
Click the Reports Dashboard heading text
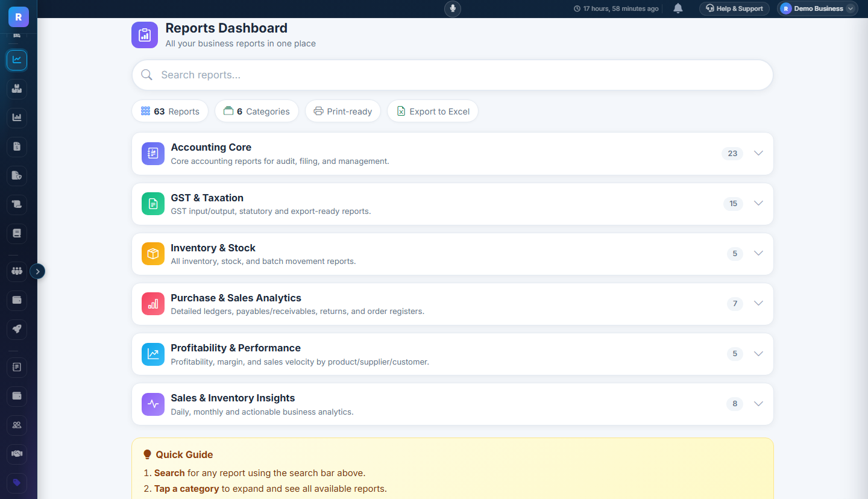227,28
